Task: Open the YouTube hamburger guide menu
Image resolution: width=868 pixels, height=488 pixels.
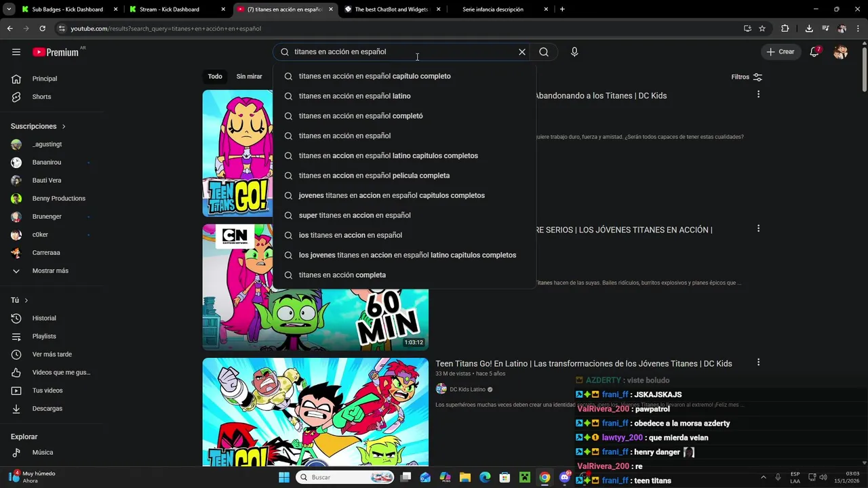Action: click(16, 52)
